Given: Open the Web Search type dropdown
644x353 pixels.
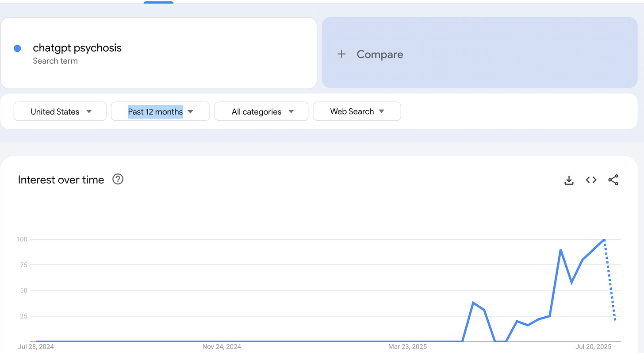Looking at the screenshot, I should click(x=357, y=111).
